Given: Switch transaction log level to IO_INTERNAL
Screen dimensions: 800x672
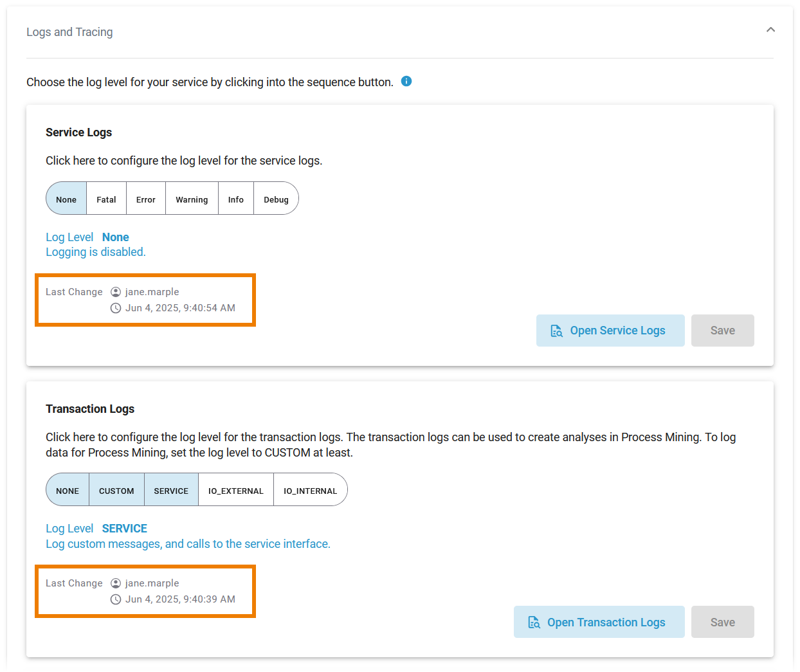Looking at the screenshot, I should [x=310, y=491].
